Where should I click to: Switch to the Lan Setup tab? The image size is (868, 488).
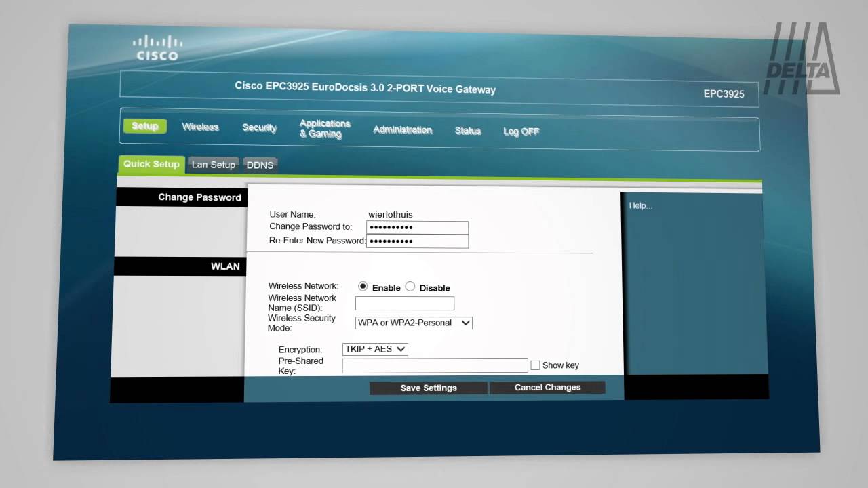[213, 165]
